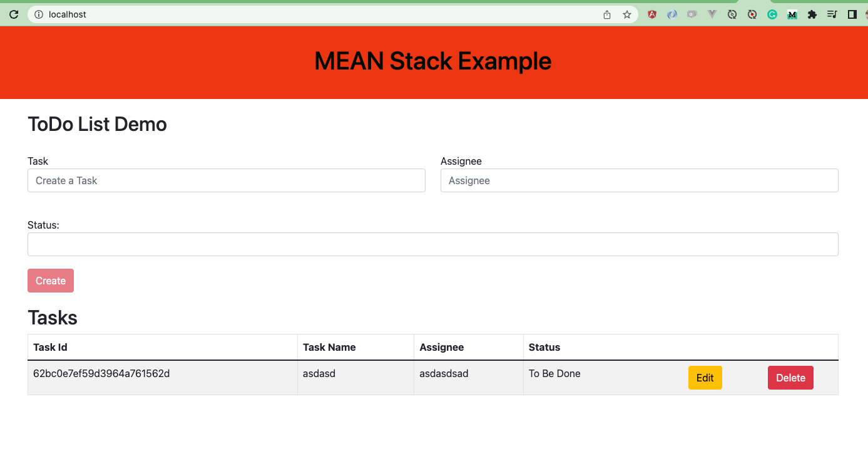868x461 pixels.
Task: Click the playlist extension icon
Action: [832, 14]
